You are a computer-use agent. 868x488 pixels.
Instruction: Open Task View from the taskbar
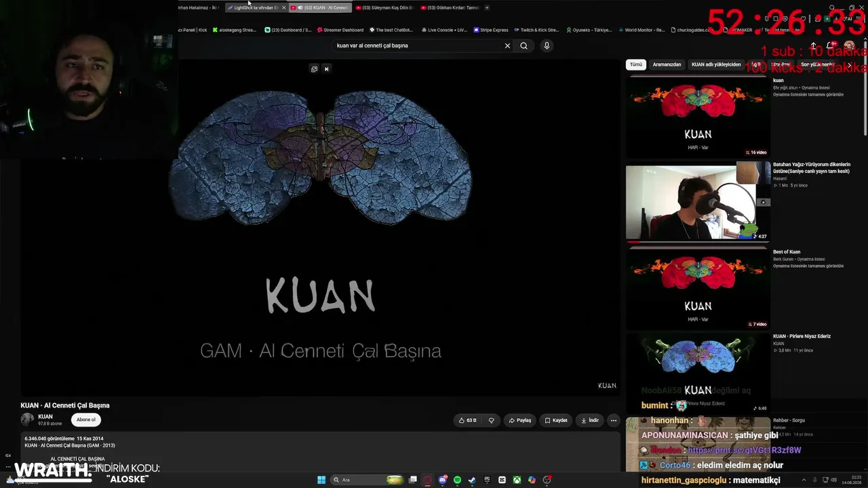pyautogui.click(x=413, y=480)
